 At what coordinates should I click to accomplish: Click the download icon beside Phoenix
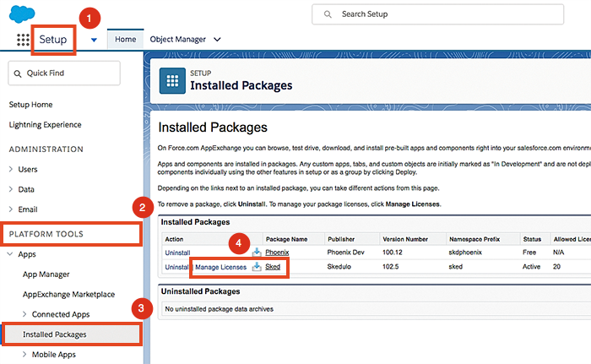coord(257,253)
